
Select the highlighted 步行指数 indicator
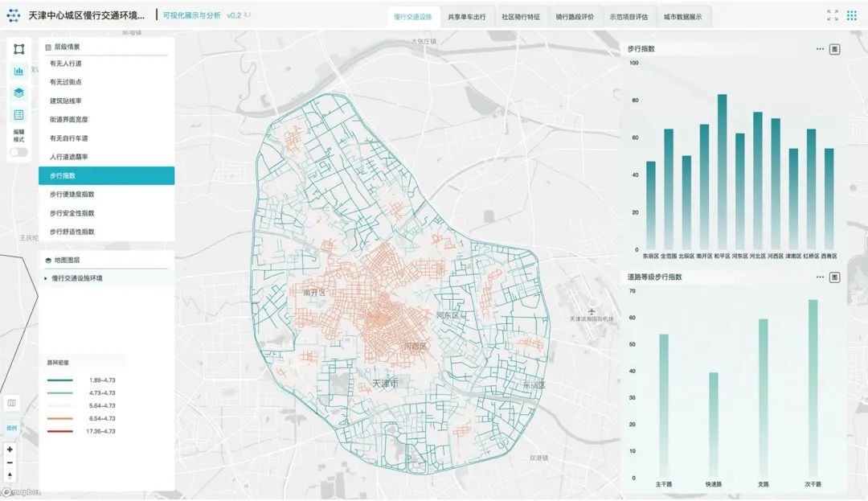click(x=106, y=175)
